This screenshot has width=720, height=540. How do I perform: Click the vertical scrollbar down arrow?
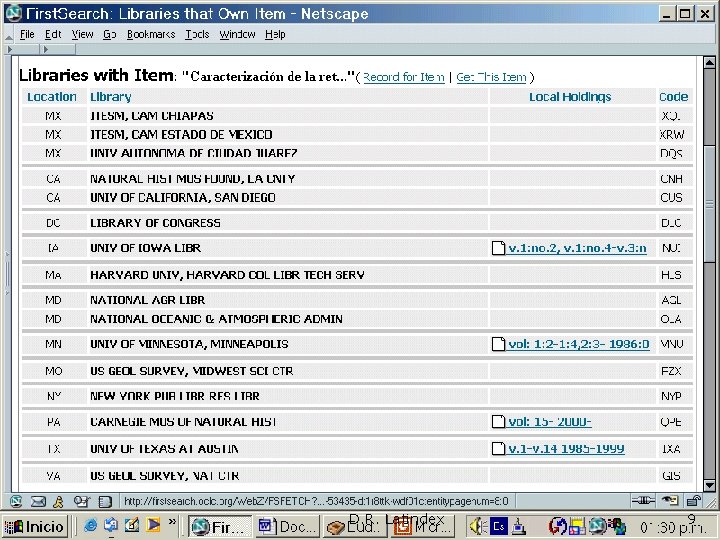point(709,485)
